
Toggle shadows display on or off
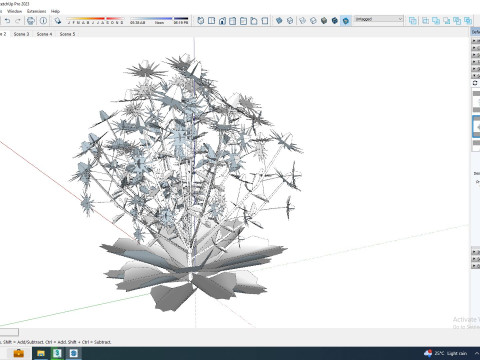[x=58, y=21]
